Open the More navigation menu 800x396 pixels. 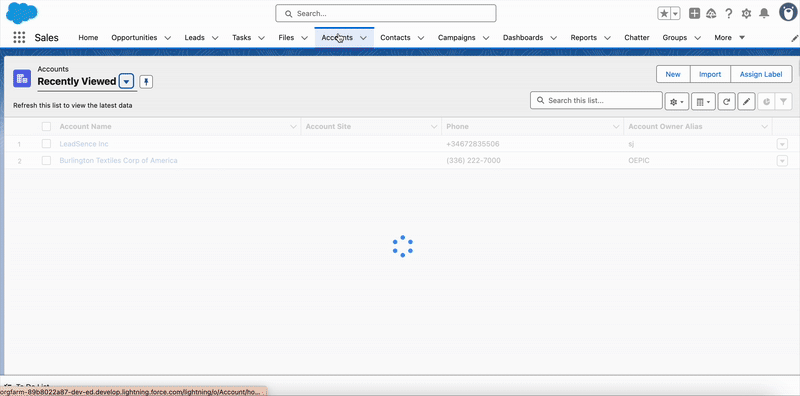pyautogui.click(x=730, y=38)
